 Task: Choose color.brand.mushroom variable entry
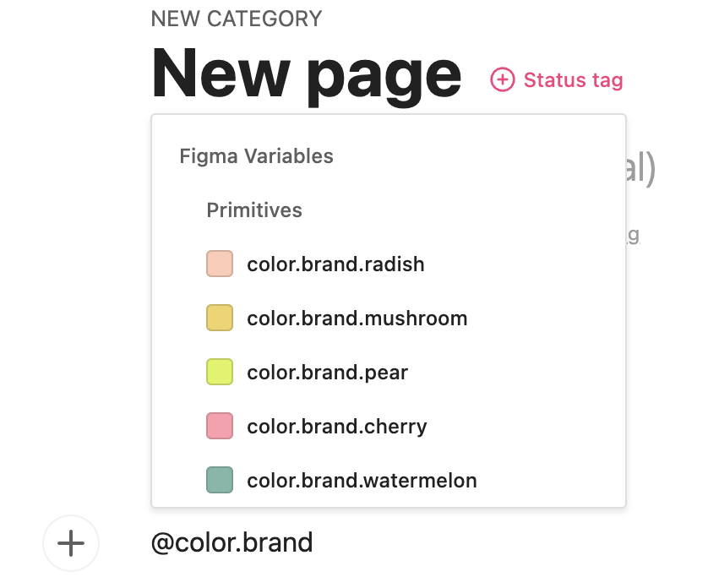[357, 318]
